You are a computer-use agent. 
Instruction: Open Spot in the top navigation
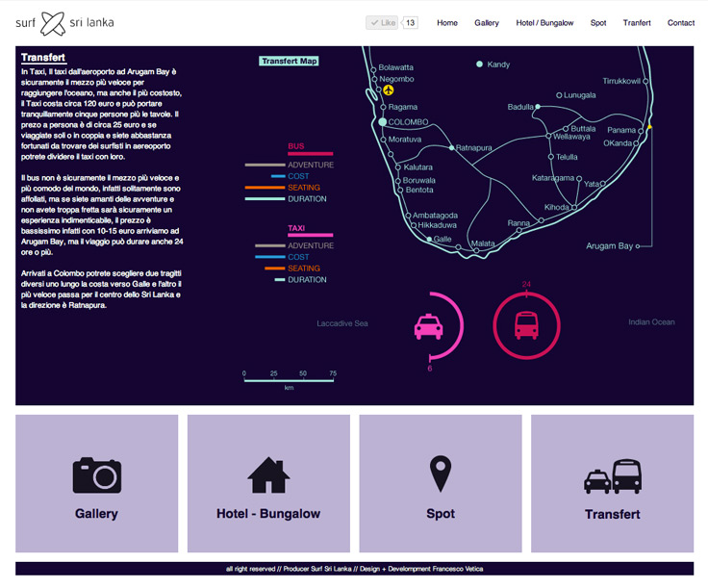pyautogui.click(x=598, y=23)
